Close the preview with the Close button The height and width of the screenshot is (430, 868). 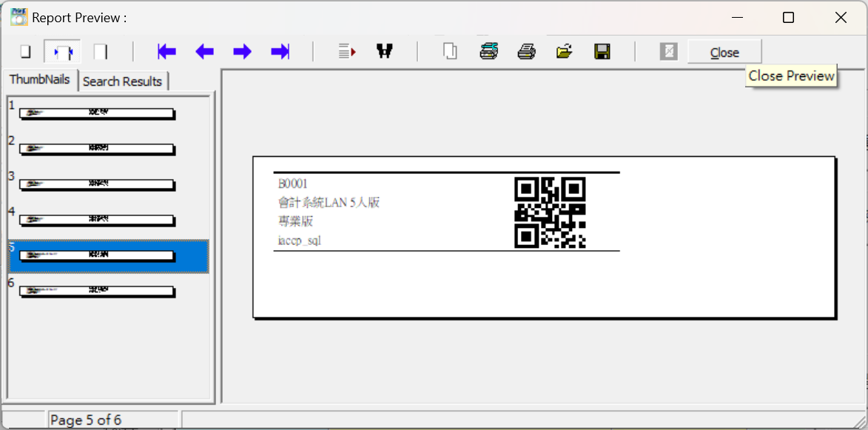click(x=724, y=52)
